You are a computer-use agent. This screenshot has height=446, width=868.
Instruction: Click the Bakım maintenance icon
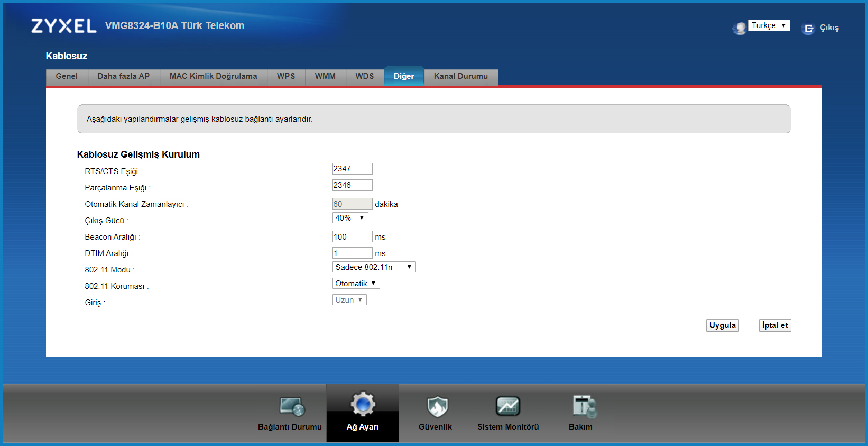pyautogui.click(x=584, y=406)
